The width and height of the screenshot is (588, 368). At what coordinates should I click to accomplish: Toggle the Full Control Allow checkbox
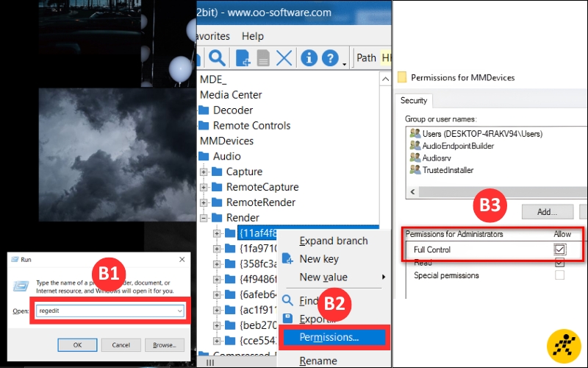(559, 250)
